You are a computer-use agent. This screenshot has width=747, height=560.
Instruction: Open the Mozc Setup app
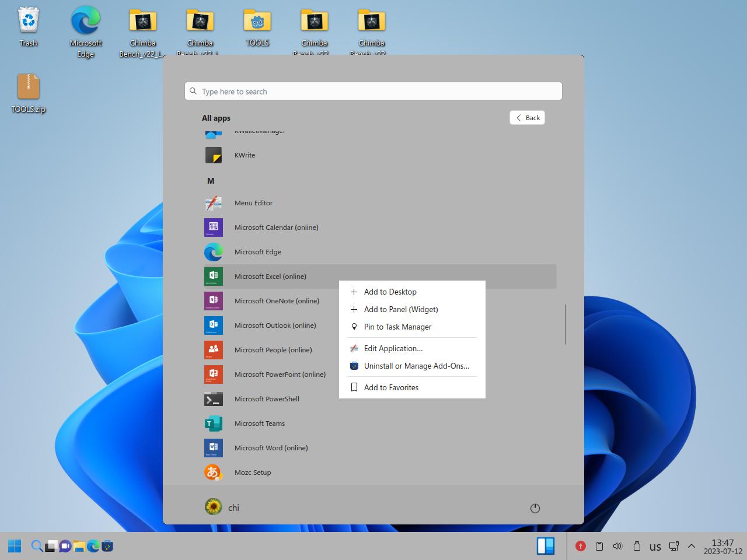pos(252,473)
